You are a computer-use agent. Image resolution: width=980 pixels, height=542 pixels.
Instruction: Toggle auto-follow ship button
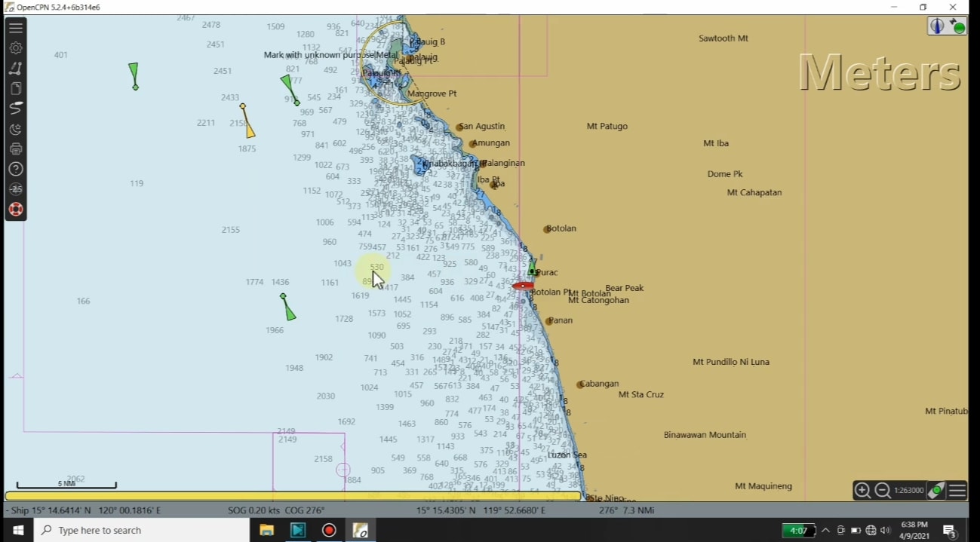pyautogui.click(x=936, y=491)
